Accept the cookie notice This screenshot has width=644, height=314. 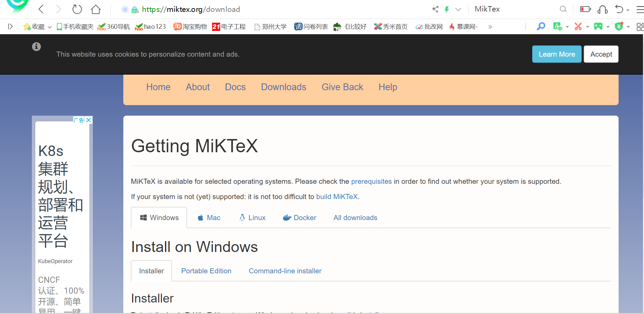pyautogui.click(x=601, y=54)
